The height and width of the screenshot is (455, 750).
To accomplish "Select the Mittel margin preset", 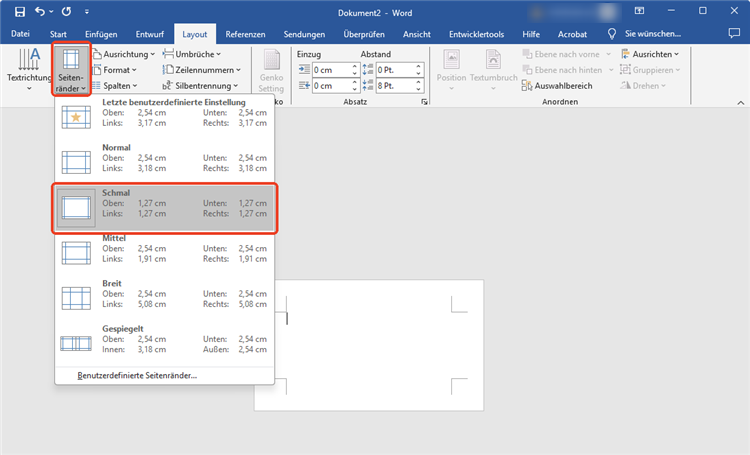I will click(x=165, y=253).
